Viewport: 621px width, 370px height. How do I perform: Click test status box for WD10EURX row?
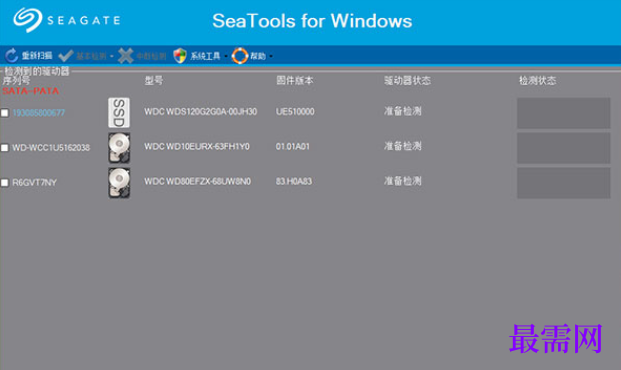click(x=564, y=148)
